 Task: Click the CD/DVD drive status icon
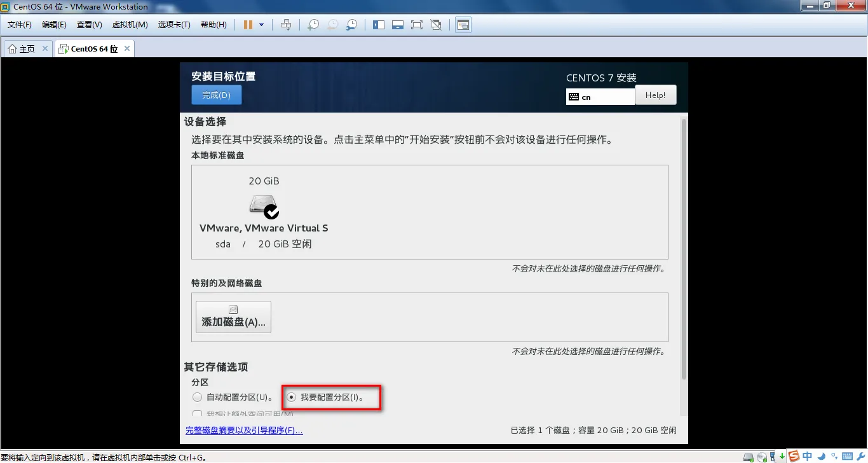pyautogui.click(x=761, y=457)
